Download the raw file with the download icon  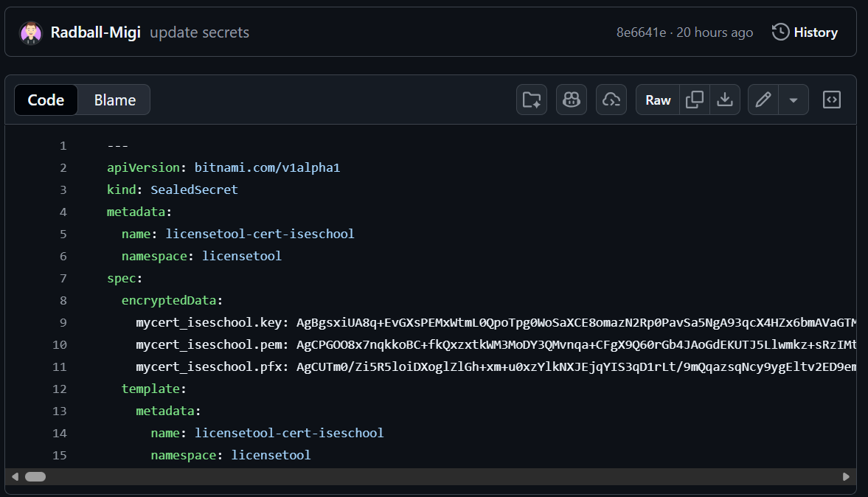pyautogui.click(x=725, y=100)
